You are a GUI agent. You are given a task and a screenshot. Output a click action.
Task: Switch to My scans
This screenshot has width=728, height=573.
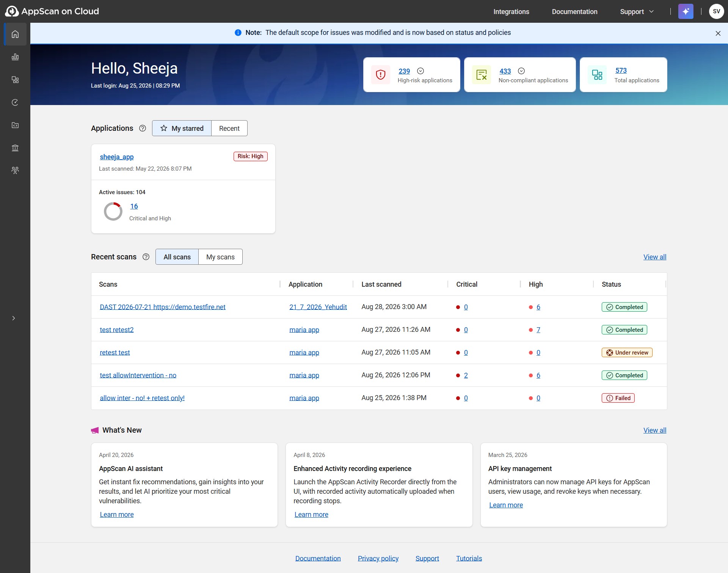pyautogui.click(x=220, y=257)
